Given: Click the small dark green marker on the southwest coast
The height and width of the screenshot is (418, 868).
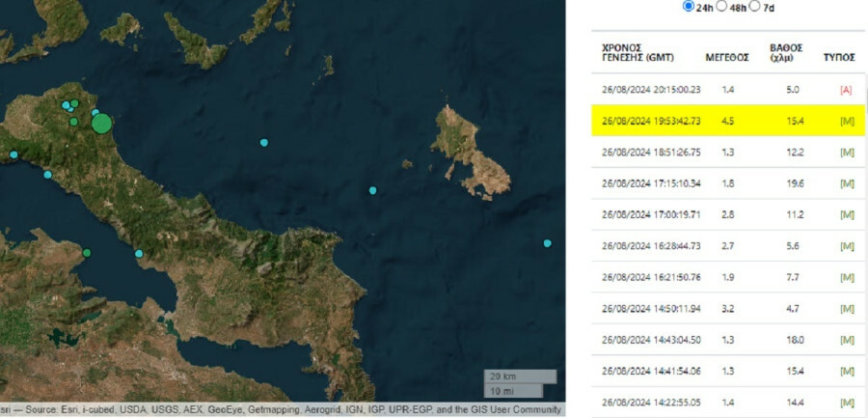Looking at the screenshot, I should point(87,253).
